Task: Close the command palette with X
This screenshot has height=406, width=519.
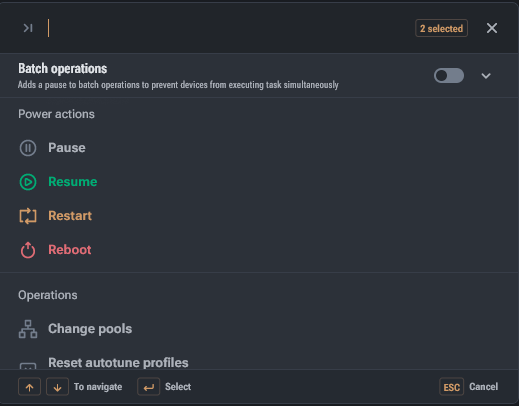Action: (492, 28)
